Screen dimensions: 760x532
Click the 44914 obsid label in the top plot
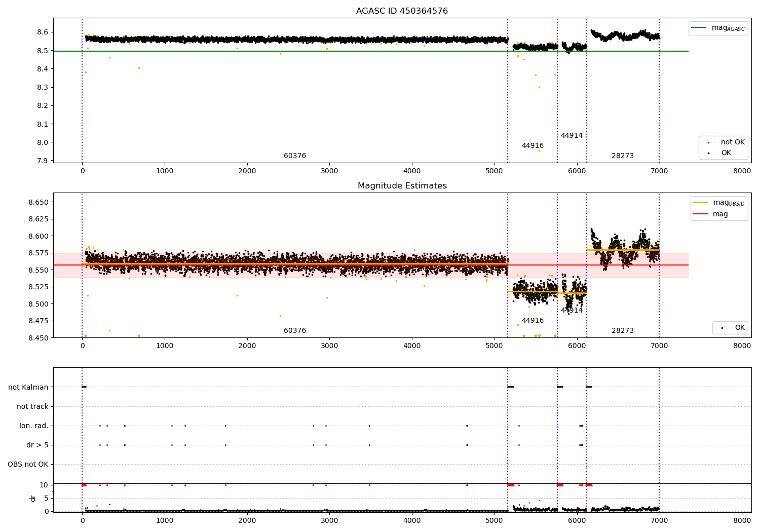tap(572, 136)
